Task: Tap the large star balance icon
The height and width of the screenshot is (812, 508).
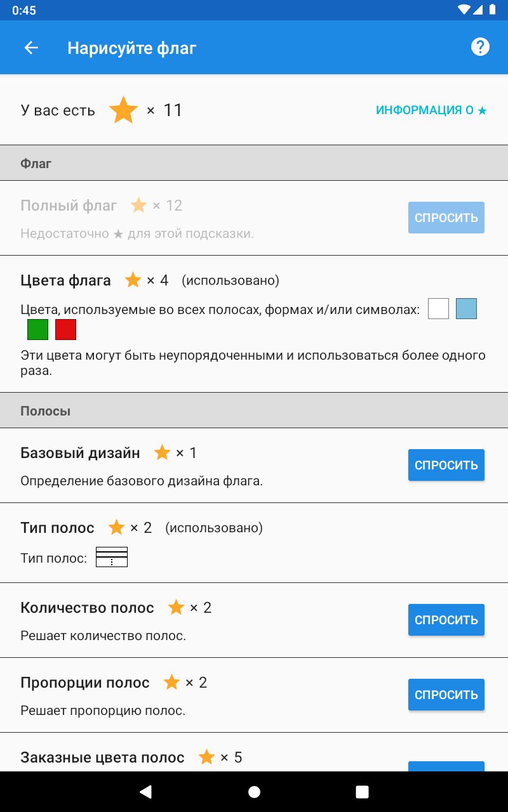Action: (x=123, y=110)
